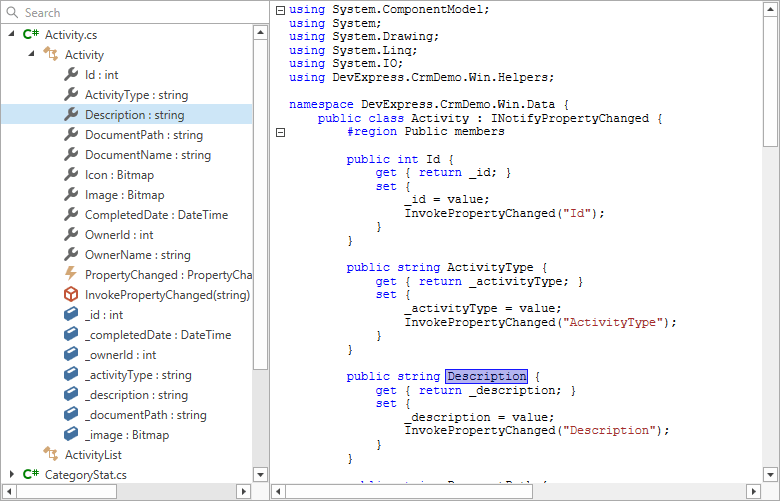
Task: Click the property icon beside Icon : Bitmap
Action: click(71, 174)
